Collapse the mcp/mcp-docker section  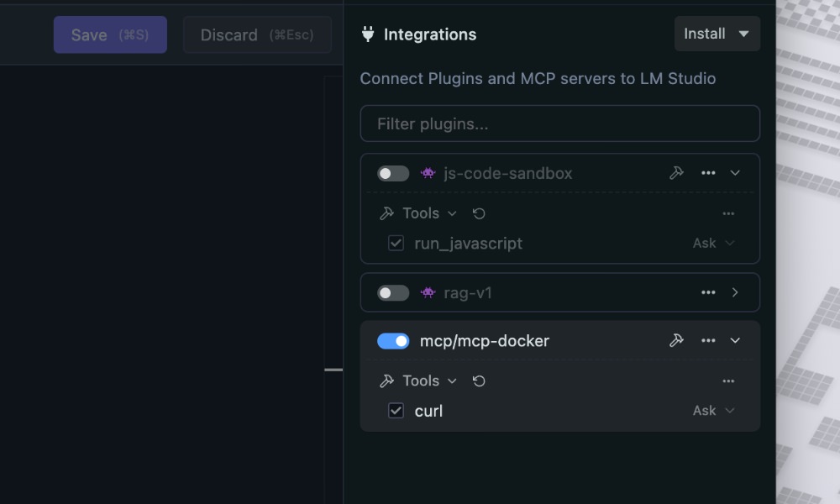click(x=735, y=340)
